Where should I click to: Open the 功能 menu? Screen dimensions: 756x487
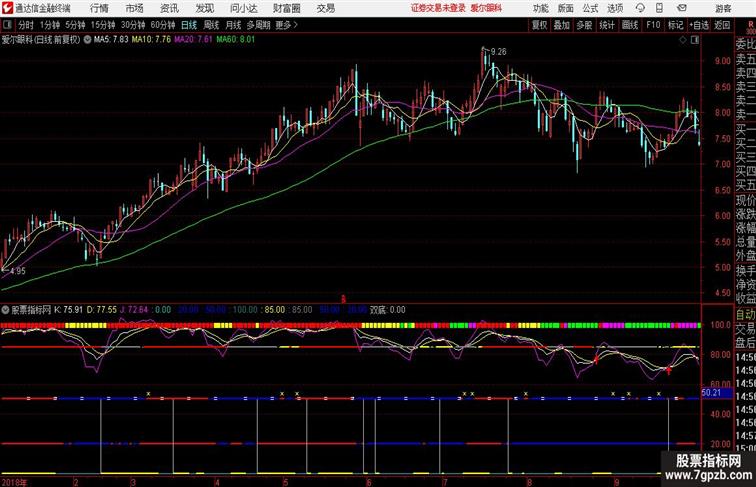coord(540,8)
